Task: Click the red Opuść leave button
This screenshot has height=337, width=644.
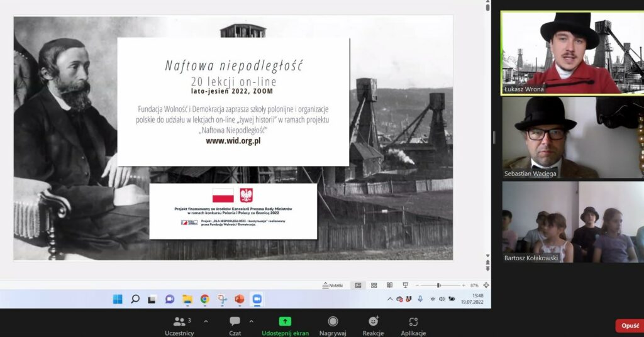Action: coord(629,326)
